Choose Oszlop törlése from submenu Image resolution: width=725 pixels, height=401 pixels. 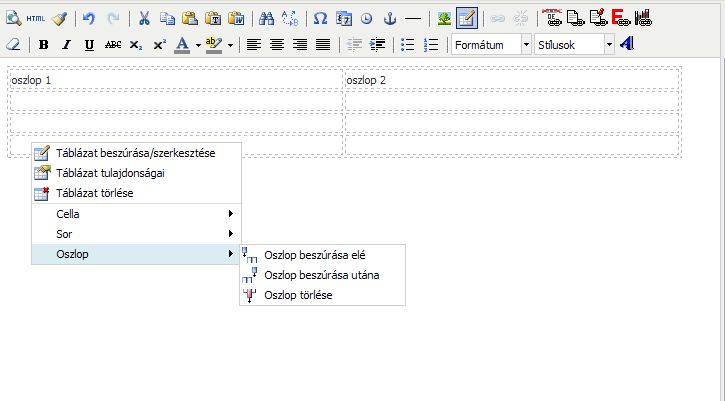(298, 295)
